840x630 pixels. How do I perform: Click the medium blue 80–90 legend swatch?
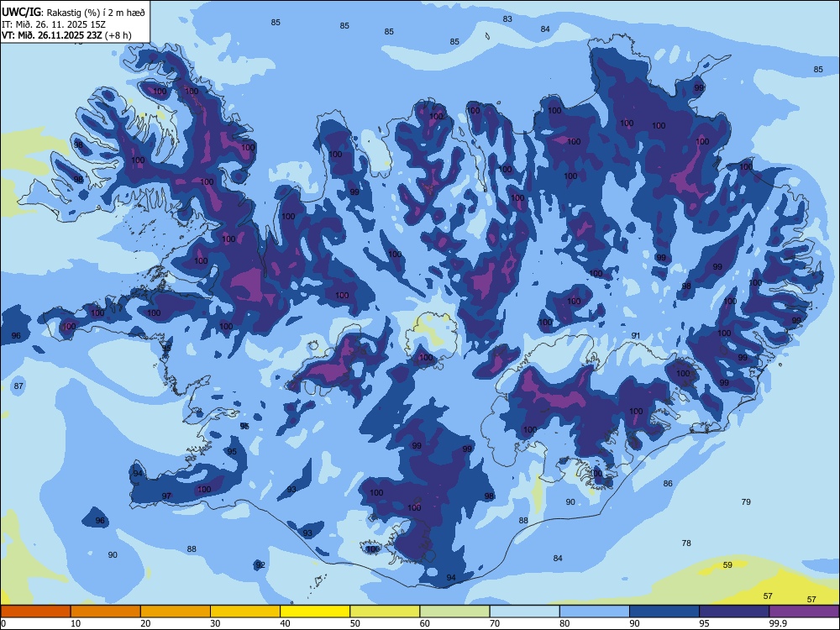(594, 612)
